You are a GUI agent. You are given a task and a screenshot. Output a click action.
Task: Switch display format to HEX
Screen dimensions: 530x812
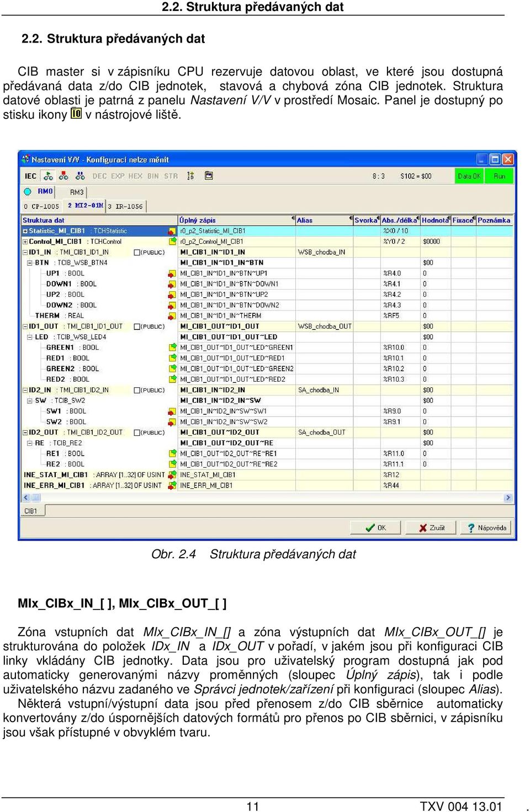(x=135, y=176)
